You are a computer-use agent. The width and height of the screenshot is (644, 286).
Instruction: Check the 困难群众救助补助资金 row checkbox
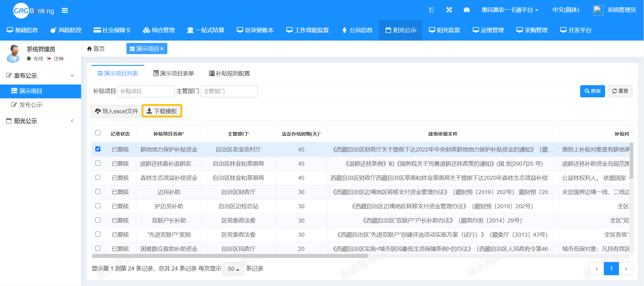tap(98, 248)
